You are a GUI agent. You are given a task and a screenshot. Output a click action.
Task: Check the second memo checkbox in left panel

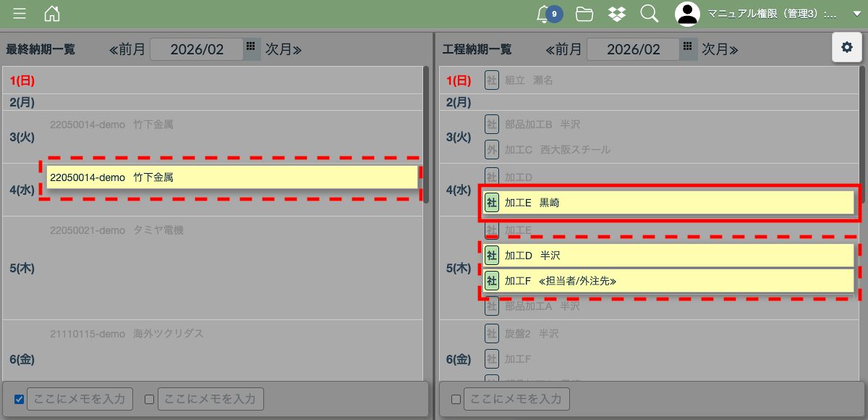click(x=150, y=399)
